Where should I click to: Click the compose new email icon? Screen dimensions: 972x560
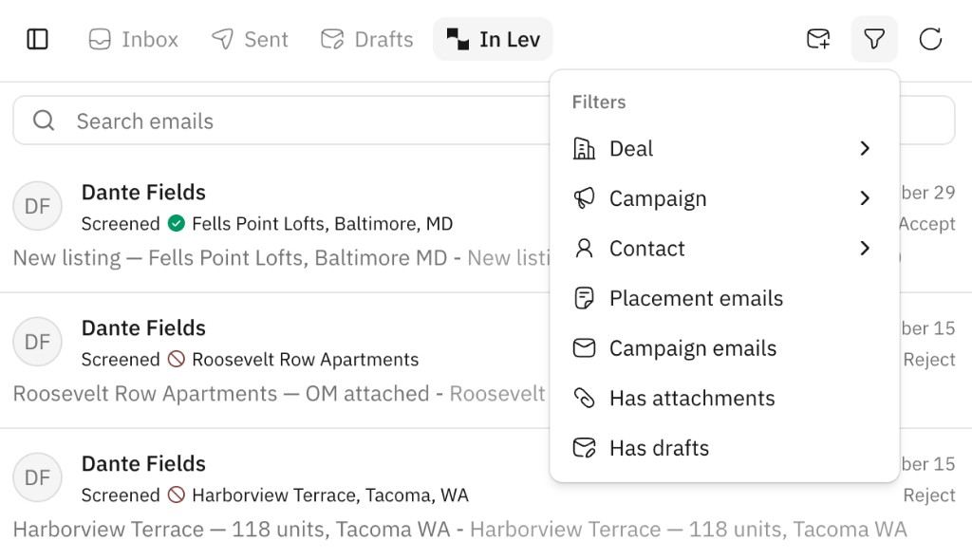[x=818, y=39]
